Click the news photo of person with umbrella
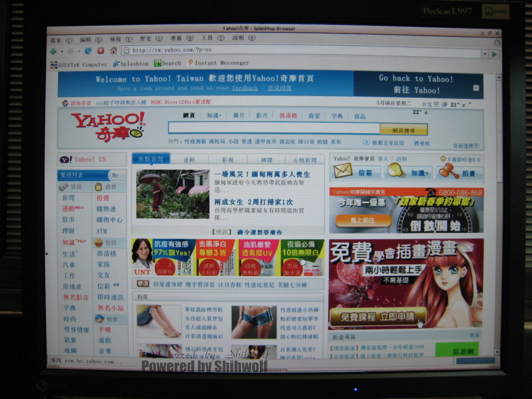 pos(172,194)
